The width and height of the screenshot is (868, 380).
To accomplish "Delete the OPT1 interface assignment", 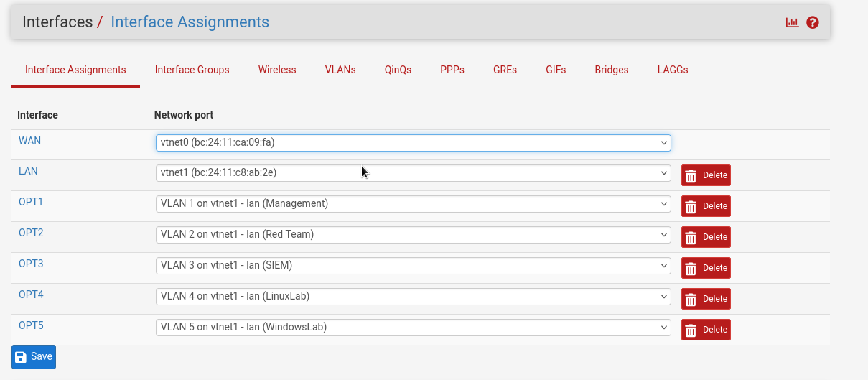I will pos(706,206).
